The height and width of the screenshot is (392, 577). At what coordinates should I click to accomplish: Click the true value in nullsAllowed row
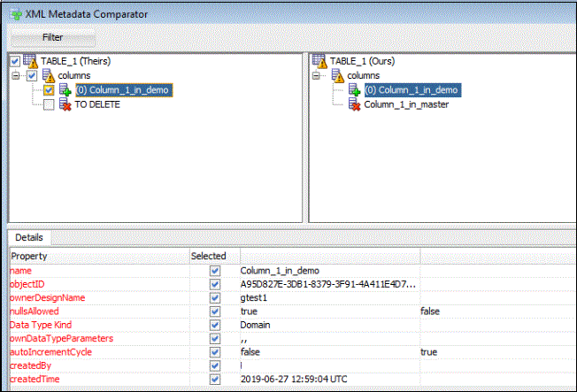click(x=249, y=311)
